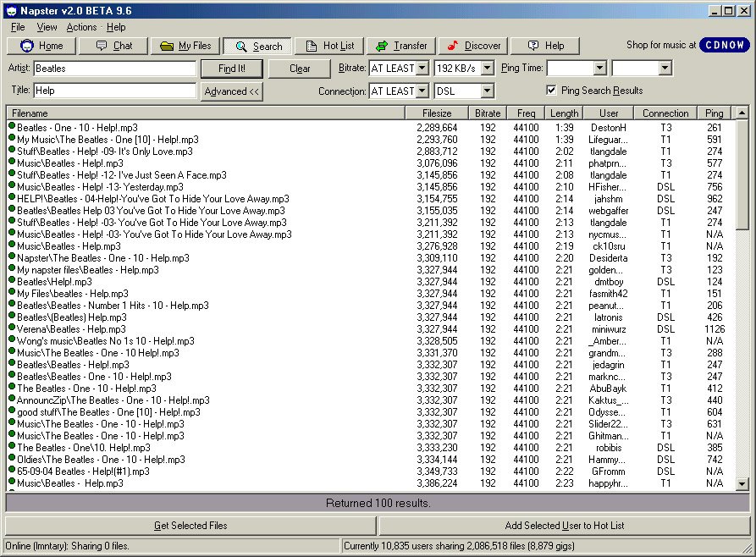Select 'Oldies\The Beatles - One - 10 - Help!.mp3'
The width and height of the screenshot is (756, 557).
point(102,460)
